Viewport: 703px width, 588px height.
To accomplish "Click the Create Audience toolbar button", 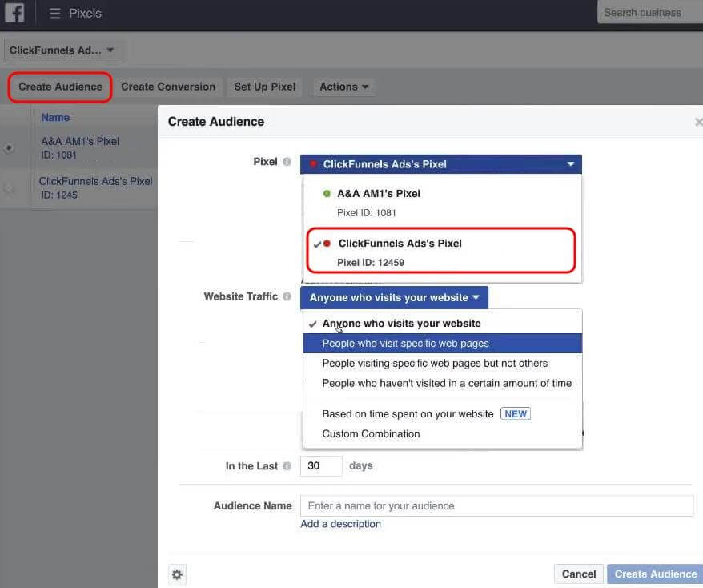I will (61, 87).
